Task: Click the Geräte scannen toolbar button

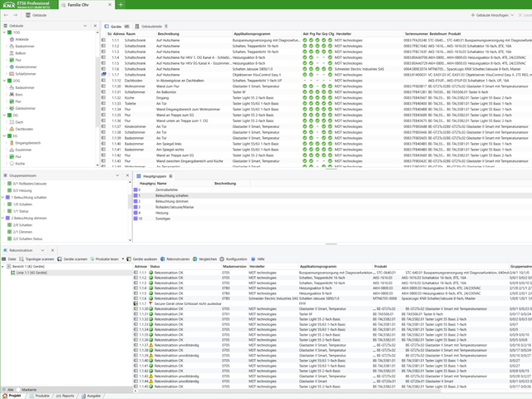Action: tap(76, 259)
